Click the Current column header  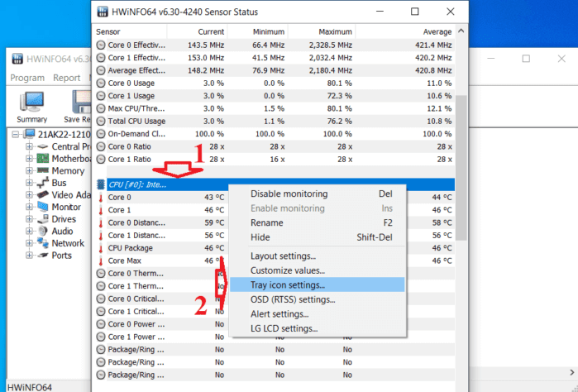click(x=197, y=31)
